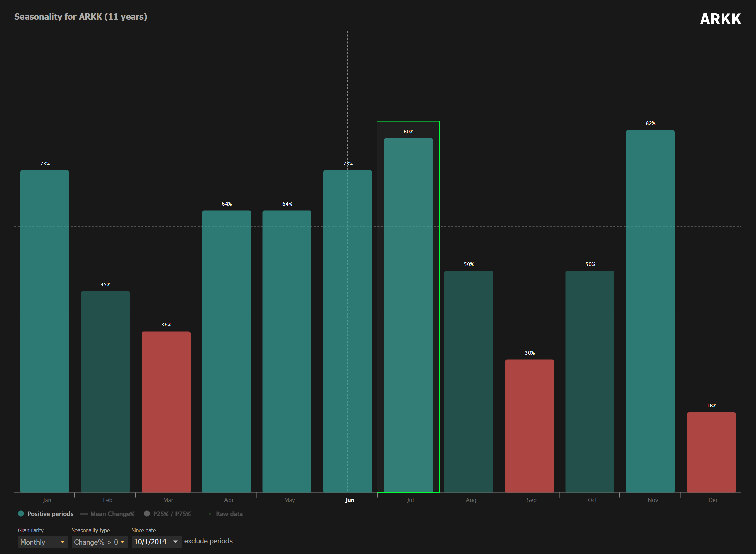Click the May axis label
756x554 pixels.
[x=290, y=500]
